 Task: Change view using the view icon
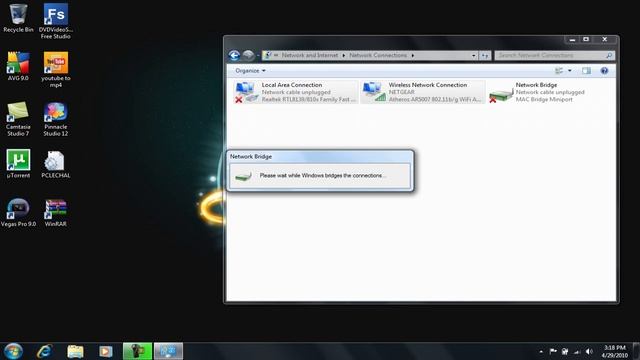pyautogui.click(x=559, y=71)
